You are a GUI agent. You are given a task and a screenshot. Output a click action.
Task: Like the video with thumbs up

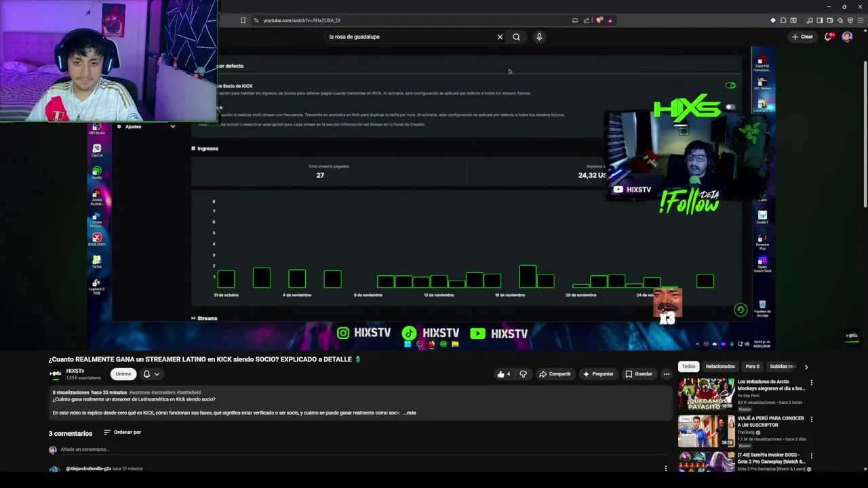[x=504, y=374]
